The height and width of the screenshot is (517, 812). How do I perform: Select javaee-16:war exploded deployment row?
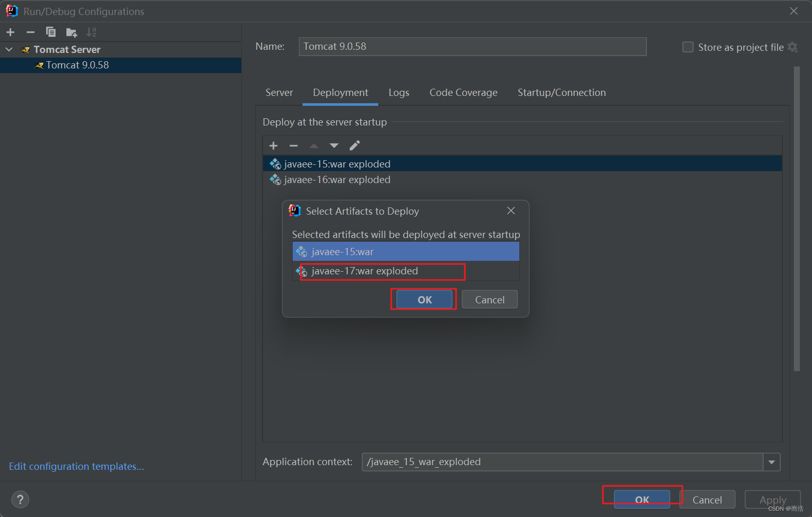point(522,179)
